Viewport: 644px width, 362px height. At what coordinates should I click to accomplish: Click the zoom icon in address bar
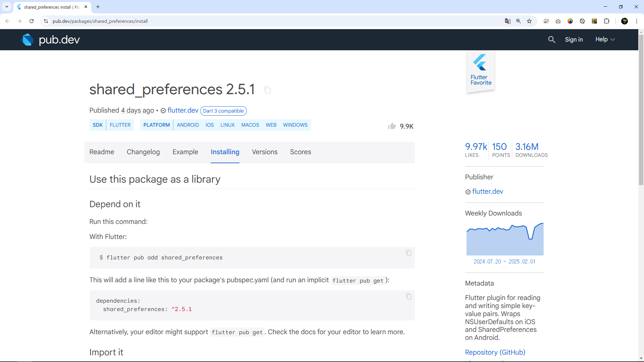coord(519,21)
